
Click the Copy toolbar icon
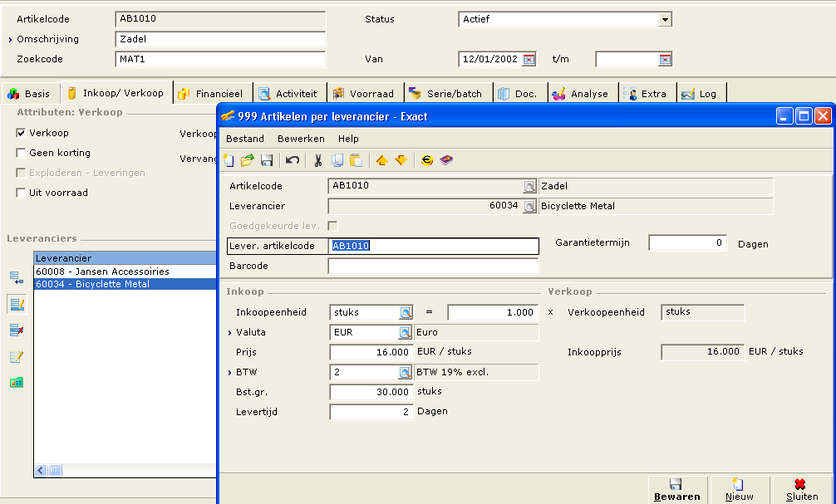(x=337, y=159)
